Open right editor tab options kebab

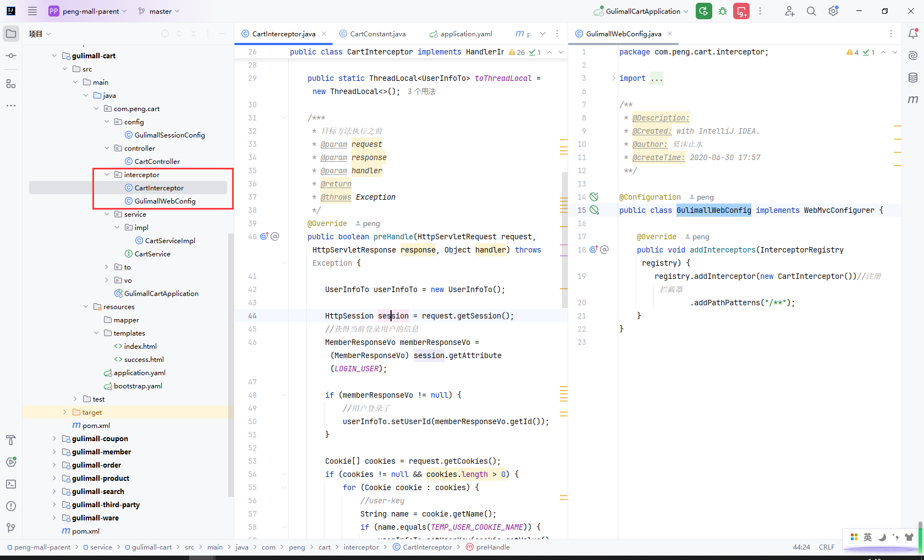(x=891, y=34)
